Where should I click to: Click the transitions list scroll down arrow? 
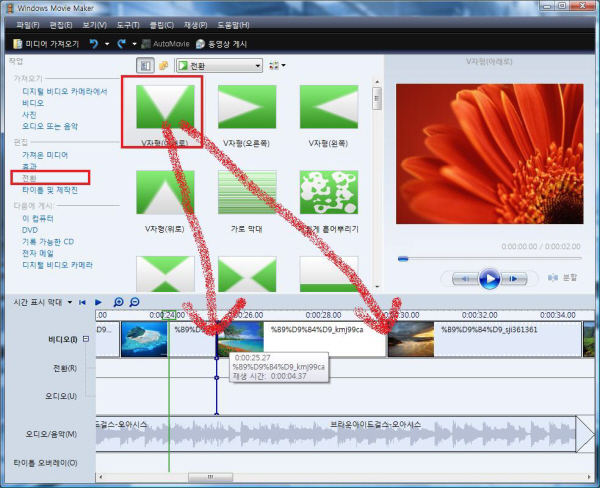click(x=377, y=286)
